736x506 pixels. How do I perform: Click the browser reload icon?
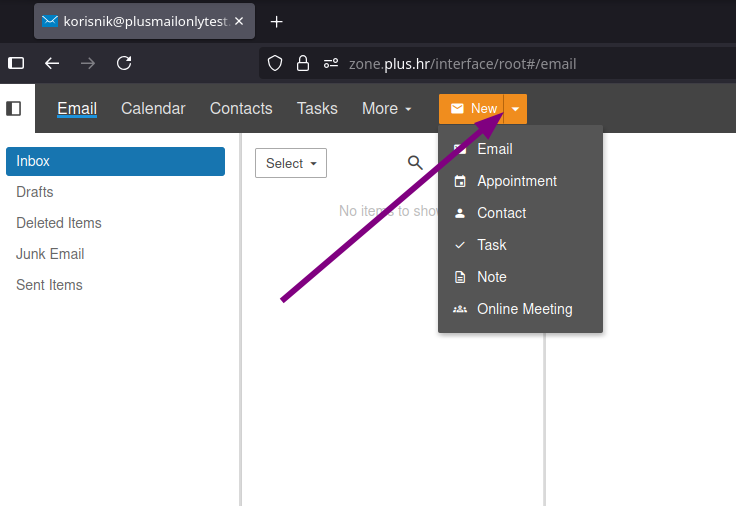coord(124,63)
